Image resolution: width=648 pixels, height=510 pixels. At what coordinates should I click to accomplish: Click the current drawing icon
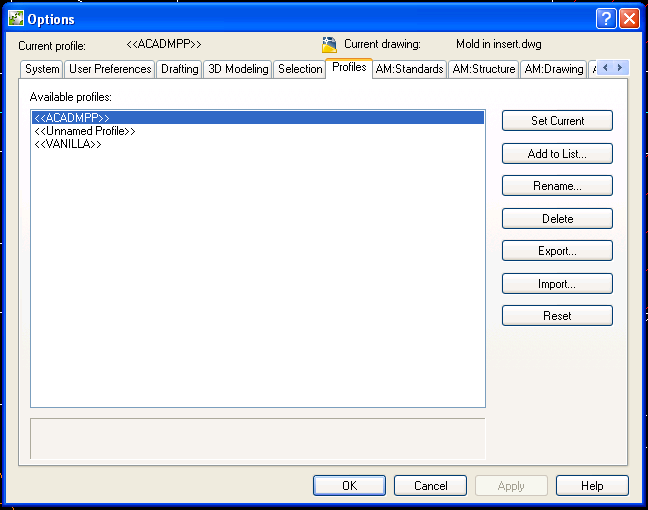pos(329,45)
